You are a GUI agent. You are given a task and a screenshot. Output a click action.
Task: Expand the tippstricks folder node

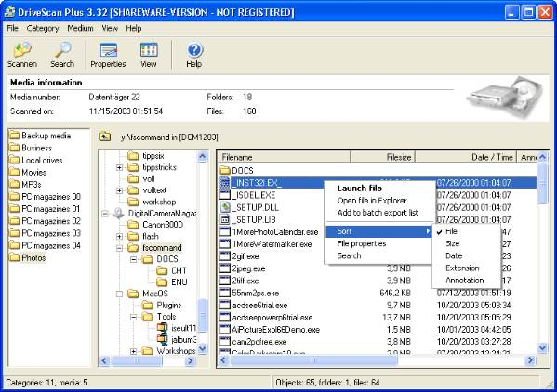119,167
